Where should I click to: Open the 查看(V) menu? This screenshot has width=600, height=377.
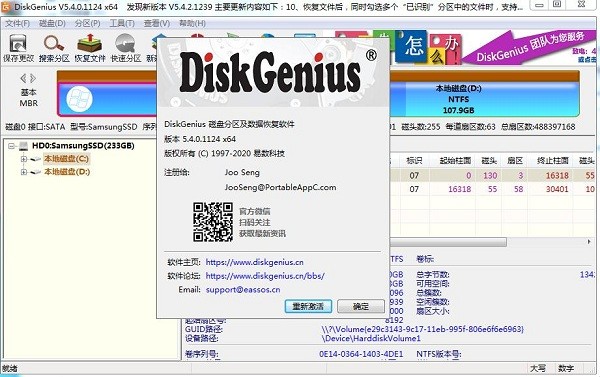pos(157,23)
